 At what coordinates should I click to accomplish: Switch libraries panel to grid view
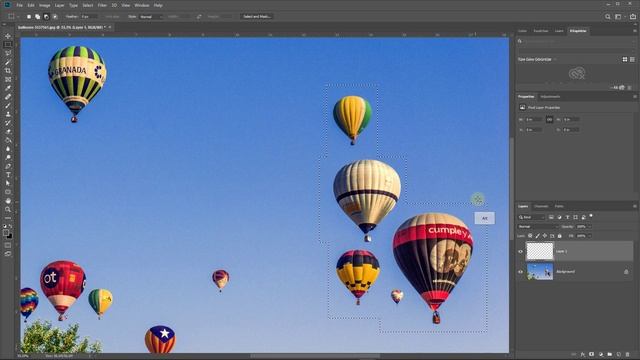click(625, 59)
